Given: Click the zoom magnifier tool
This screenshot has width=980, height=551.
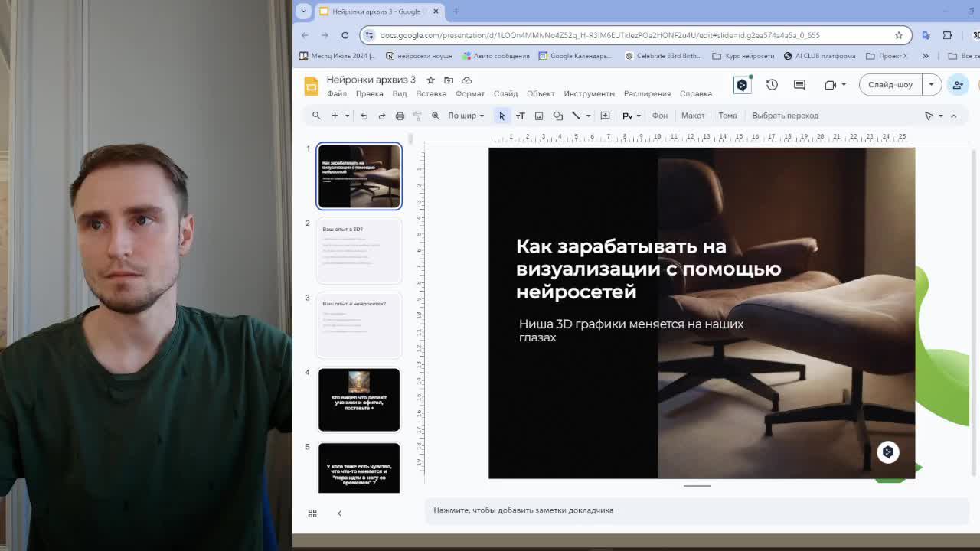Looking at the screenshot, I should (436, 116).
